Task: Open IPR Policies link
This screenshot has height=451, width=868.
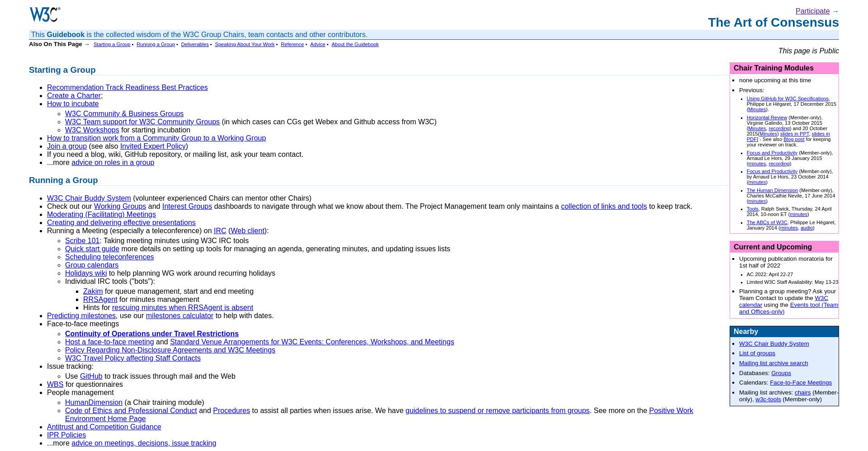Action: point(66,435)
